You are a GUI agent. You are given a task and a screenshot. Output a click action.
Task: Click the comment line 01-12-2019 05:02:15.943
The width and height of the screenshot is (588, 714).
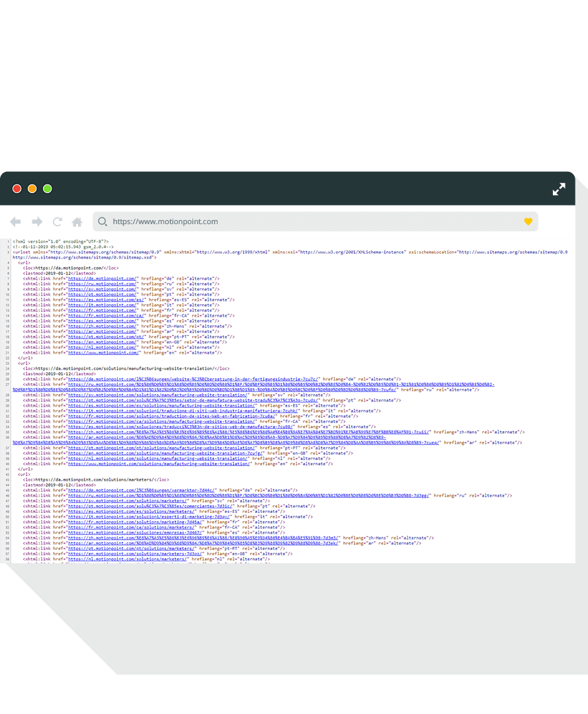63,247
